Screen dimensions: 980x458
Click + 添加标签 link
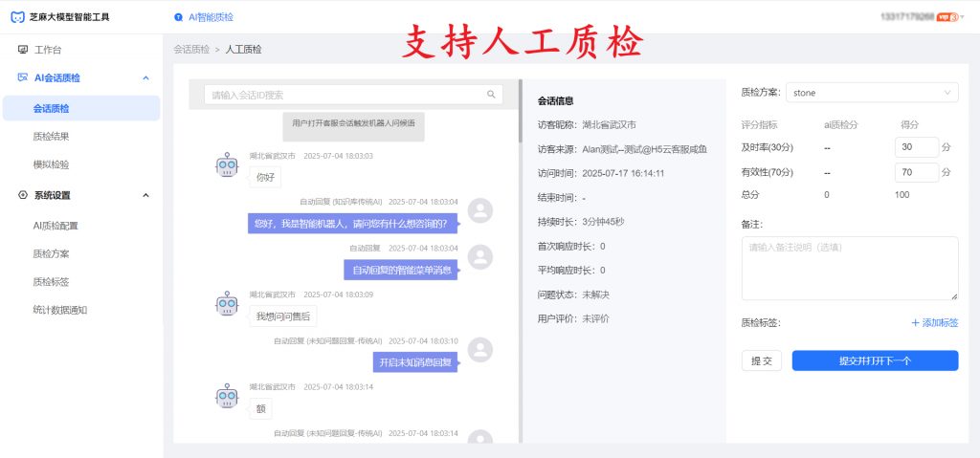935,322
